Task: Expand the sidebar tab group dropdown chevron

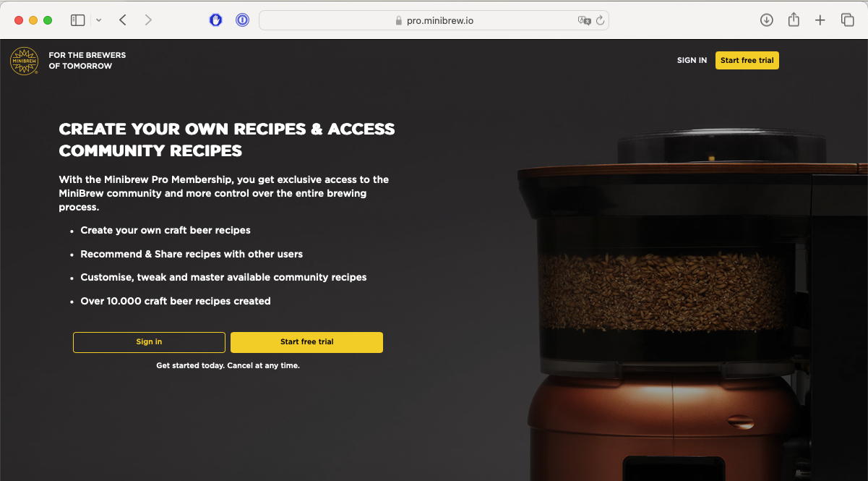Action: coord(99,20)
